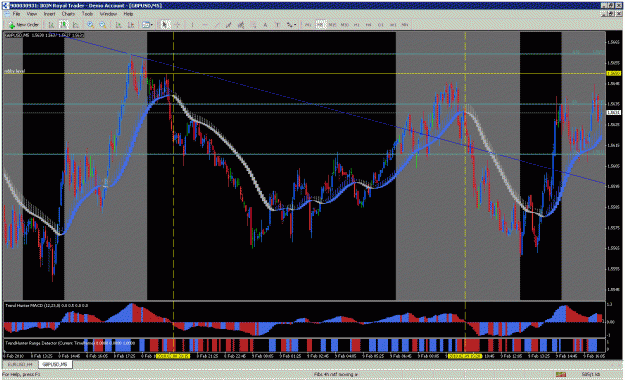This screenshot has height=380, width=625.
Task: Click the Trend Hunter MACD indicator label
Action: coord(47,305)
